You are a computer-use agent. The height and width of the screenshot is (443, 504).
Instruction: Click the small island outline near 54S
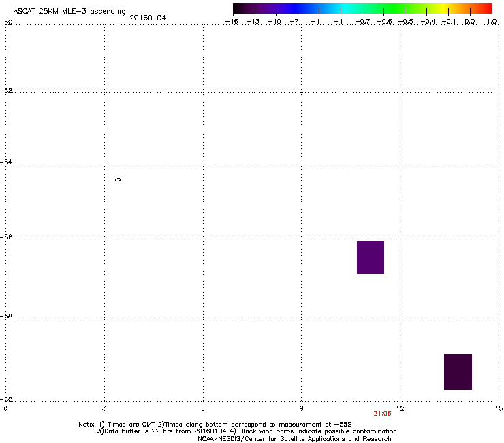[x=118, y=179]
